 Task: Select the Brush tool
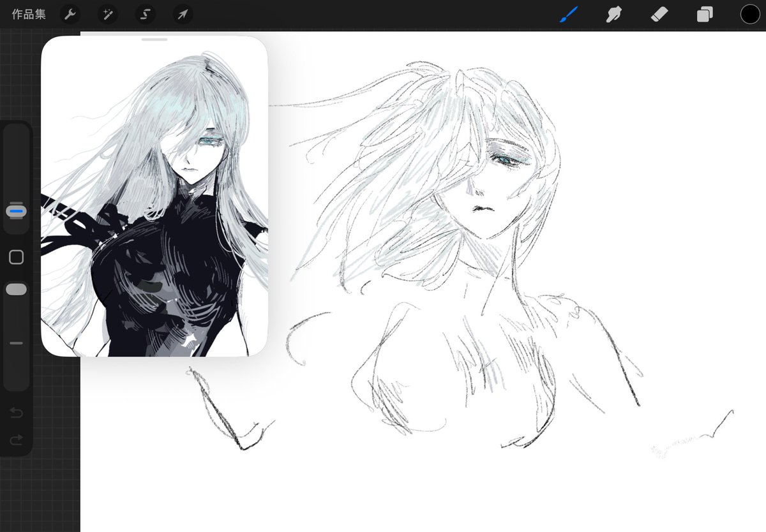tap(568, 14)
